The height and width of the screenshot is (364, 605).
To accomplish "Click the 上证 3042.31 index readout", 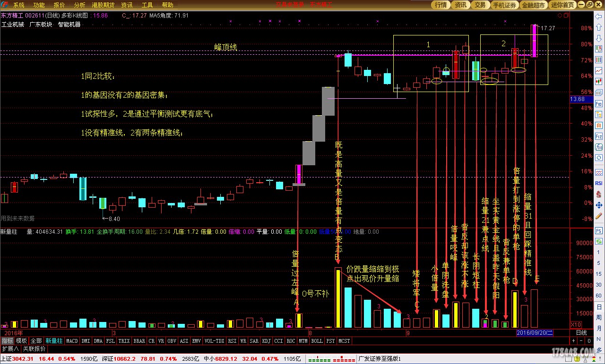I will tap(17, 359).
